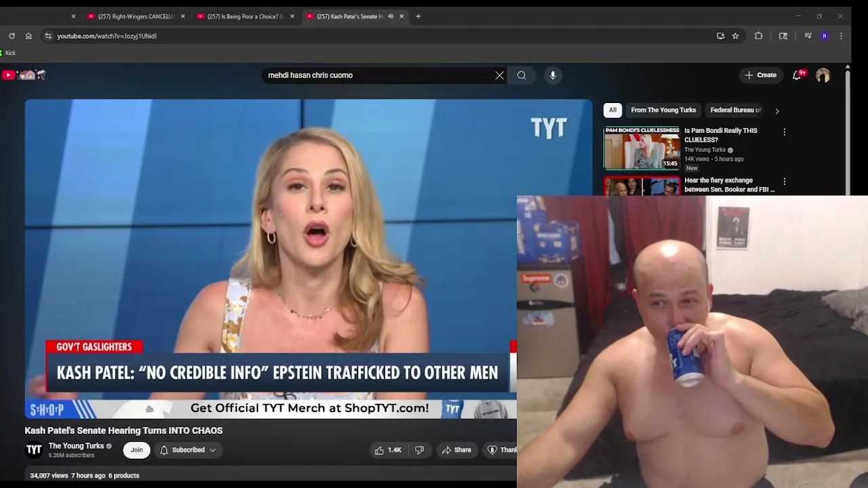This screenshot has width=868, height=488.
Task: Install app icon in address bar
Action: point(720,36)
